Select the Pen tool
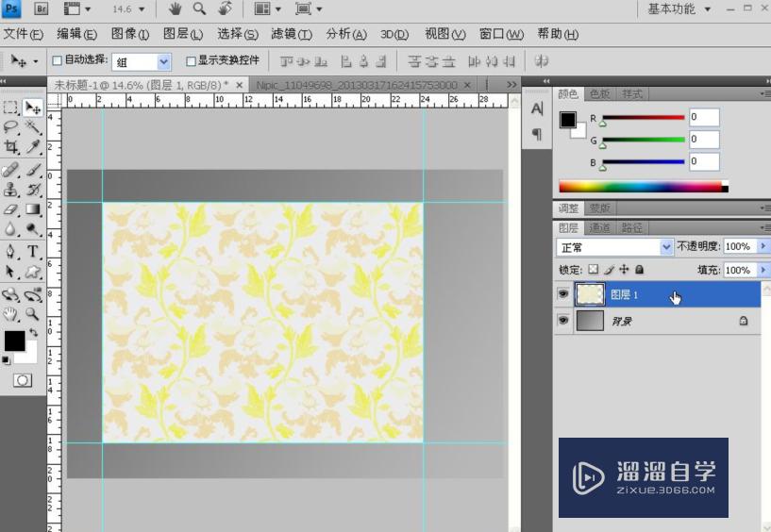The width and height of the screenshot is (771, 532). (x=11, y=252)
